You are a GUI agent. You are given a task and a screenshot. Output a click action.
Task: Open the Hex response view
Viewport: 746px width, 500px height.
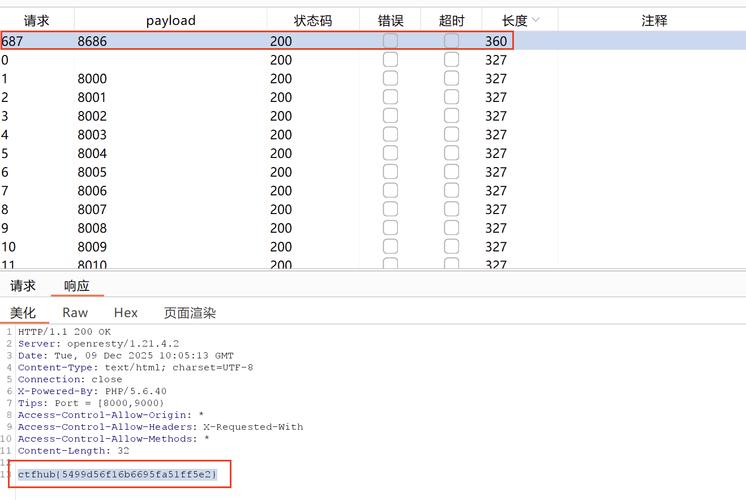click(126, 313)
